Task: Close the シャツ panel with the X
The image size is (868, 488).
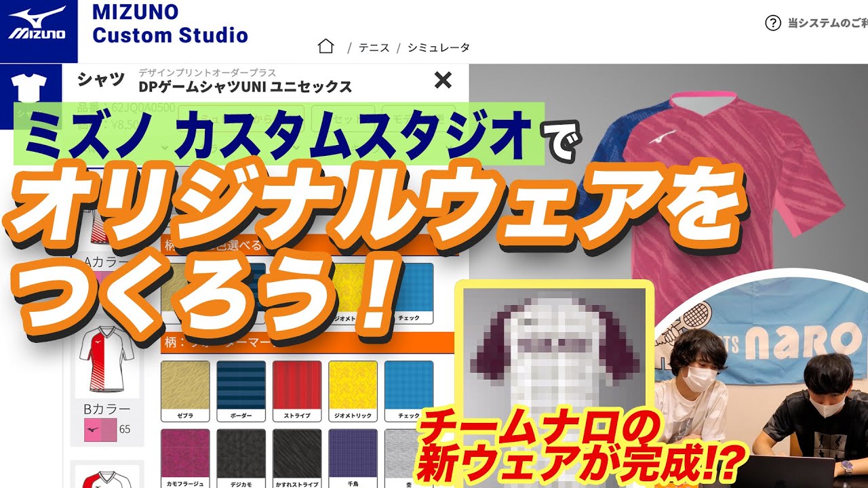Action: click(x=443, y=81)
